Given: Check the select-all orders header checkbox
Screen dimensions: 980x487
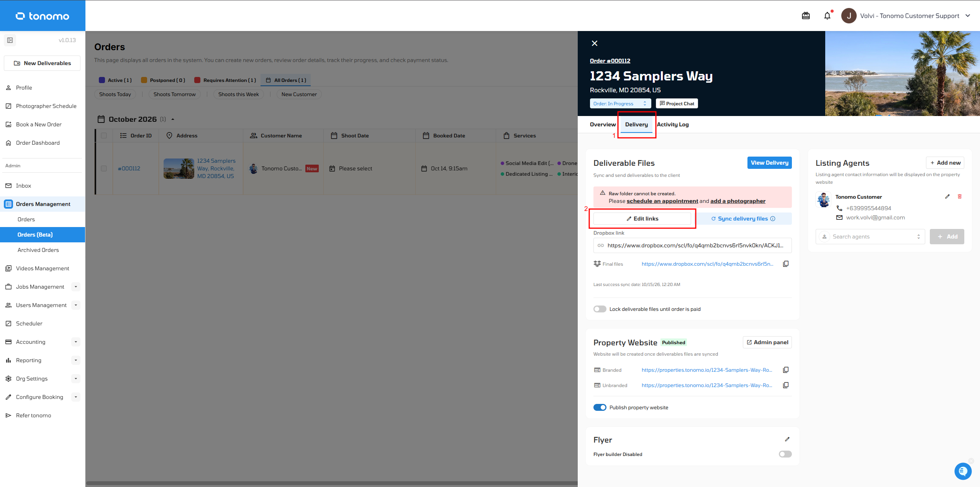Looking at the screenshot, I should click(x=104, y=136).
